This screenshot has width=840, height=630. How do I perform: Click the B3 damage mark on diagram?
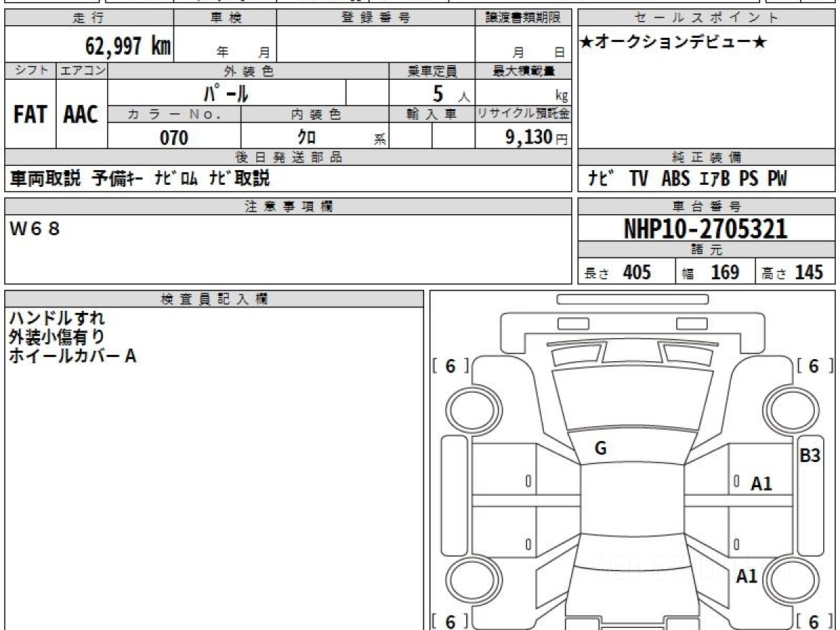(x=810, y=455)
